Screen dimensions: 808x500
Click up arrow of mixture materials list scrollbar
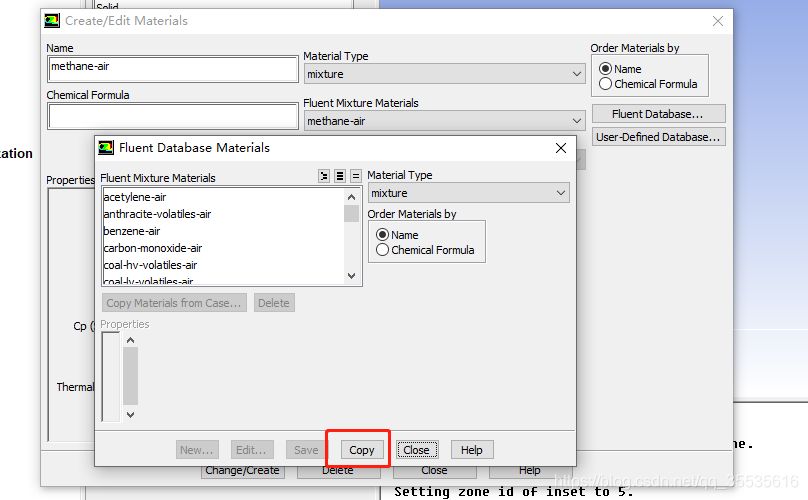(x=351, y=197)
